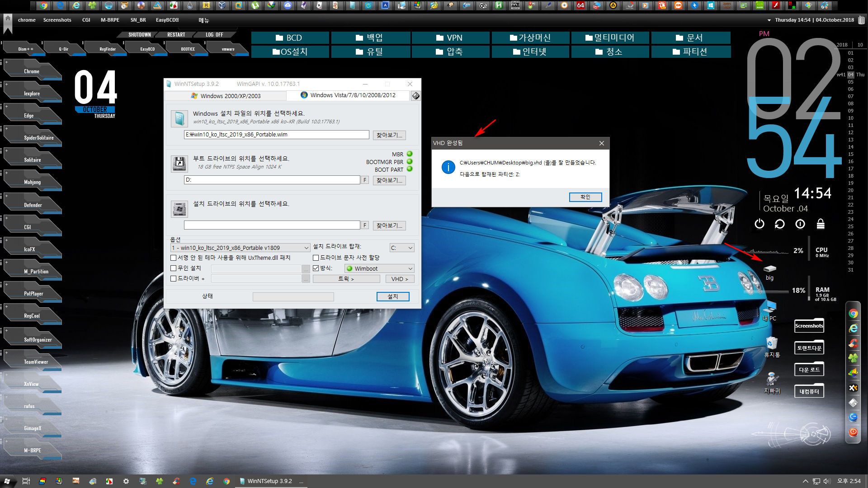Click LOG OFF on the desktop skin
The width and height of the screenshot is (868, 488).
(x=214, y=35)
